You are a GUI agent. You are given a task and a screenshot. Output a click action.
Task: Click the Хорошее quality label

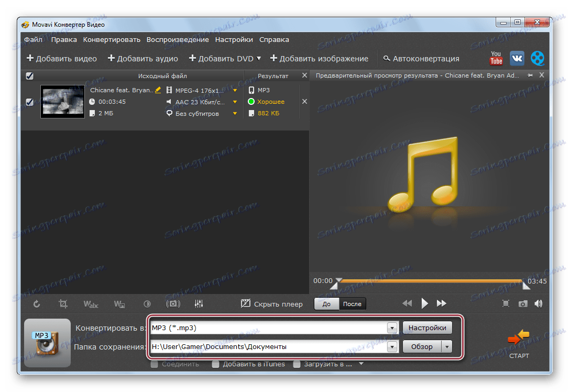(x=271, y=102)
